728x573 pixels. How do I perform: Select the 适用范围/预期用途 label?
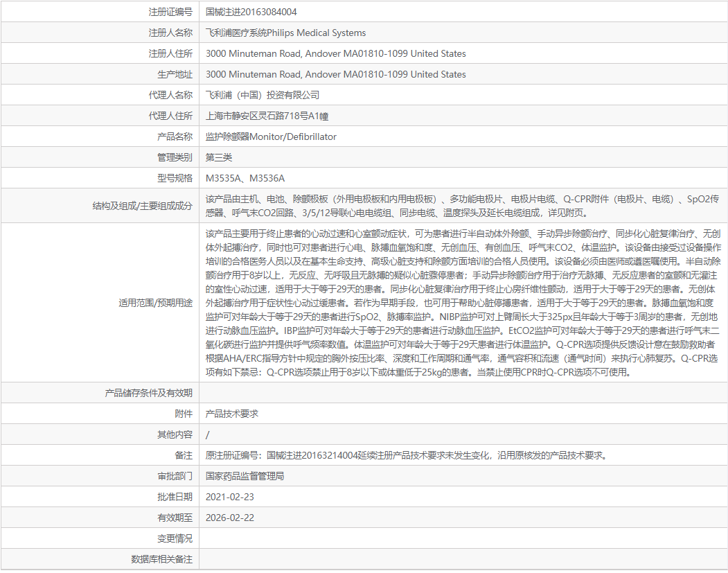[x=155, y=303]
